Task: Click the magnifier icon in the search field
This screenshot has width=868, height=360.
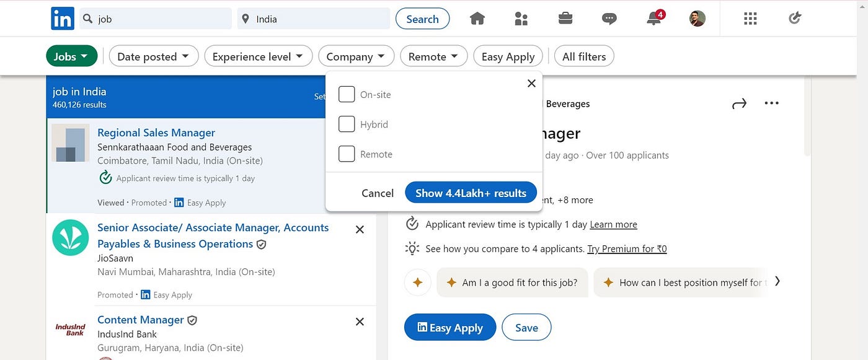Action: pos(87,19)
